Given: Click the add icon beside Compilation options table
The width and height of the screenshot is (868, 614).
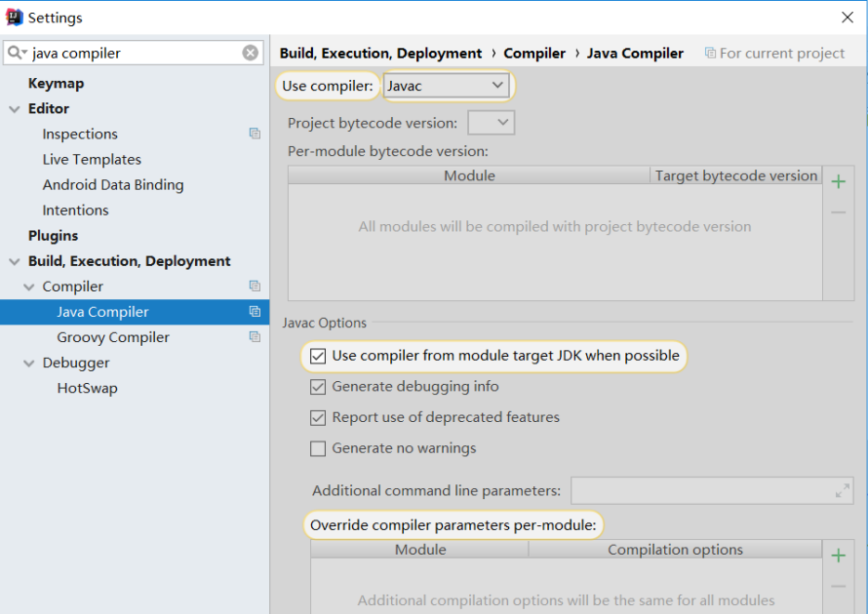Looking at the screenshot, I should [x=838, y=556].
